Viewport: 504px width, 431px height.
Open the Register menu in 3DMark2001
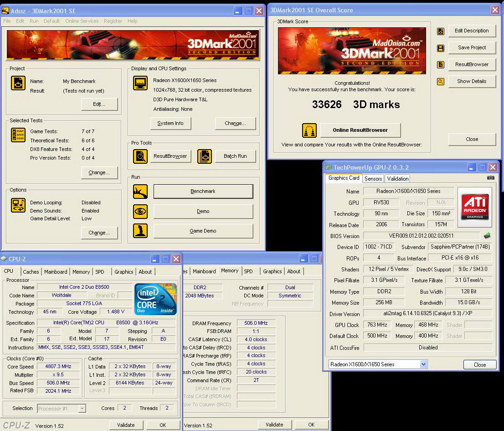click(113, 21)
